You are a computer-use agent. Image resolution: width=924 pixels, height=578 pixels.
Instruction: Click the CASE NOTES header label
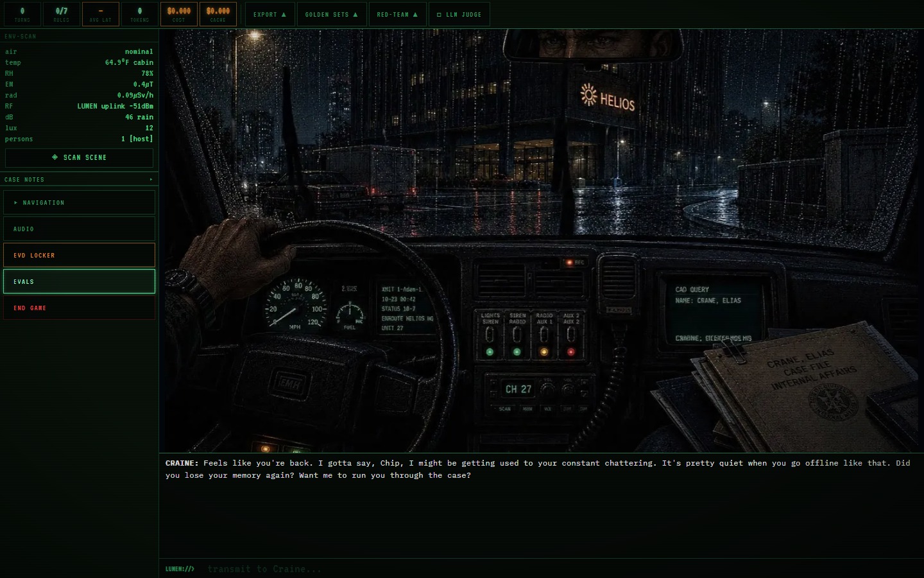coord(24,180)
